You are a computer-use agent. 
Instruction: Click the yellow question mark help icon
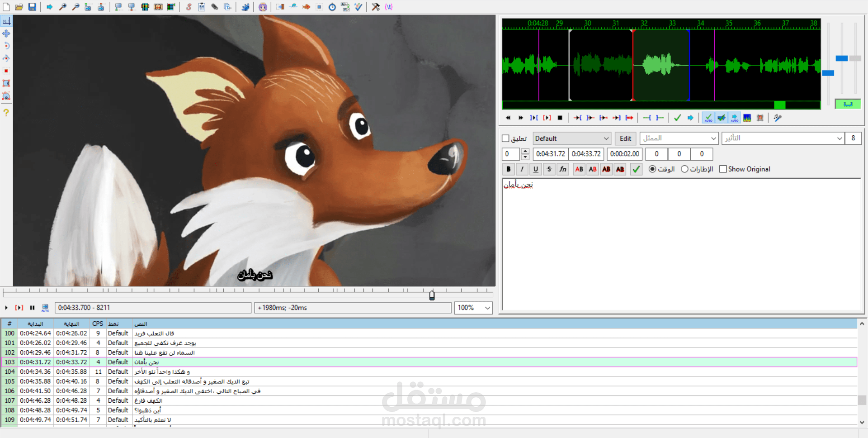pyautogui.click(x=6, y=112)
